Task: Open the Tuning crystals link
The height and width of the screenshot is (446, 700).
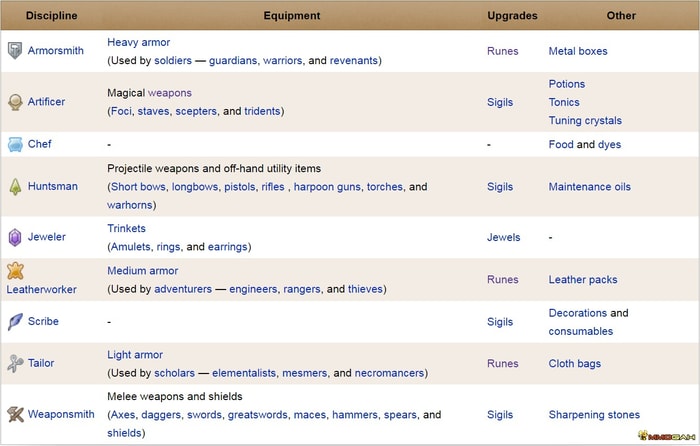Action: [585, 121]
